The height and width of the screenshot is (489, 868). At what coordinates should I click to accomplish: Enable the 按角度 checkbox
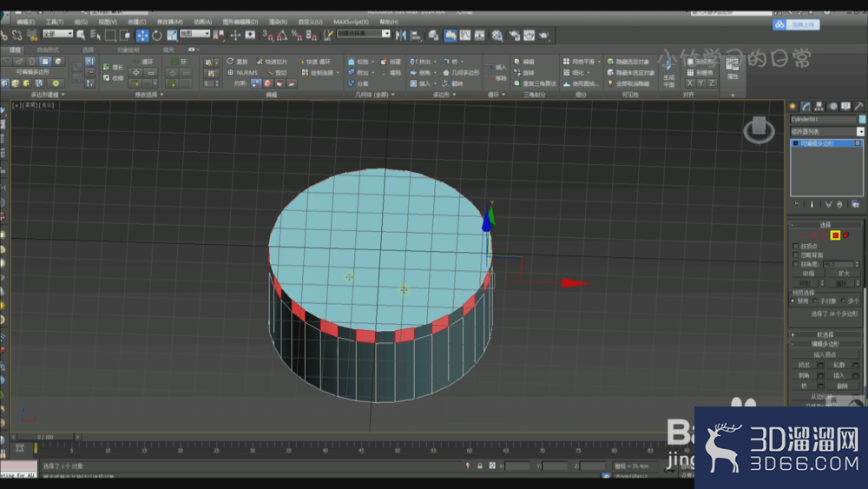click(796, 264)
